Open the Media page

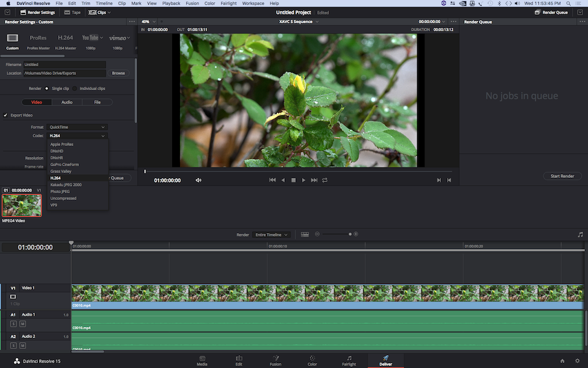(x=202, y=361)
